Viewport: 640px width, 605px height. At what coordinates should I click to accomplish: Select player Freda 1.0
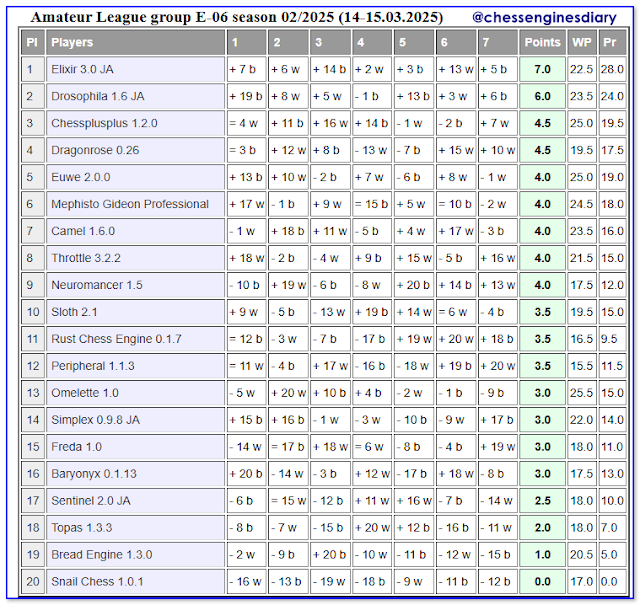coord(136,447)
